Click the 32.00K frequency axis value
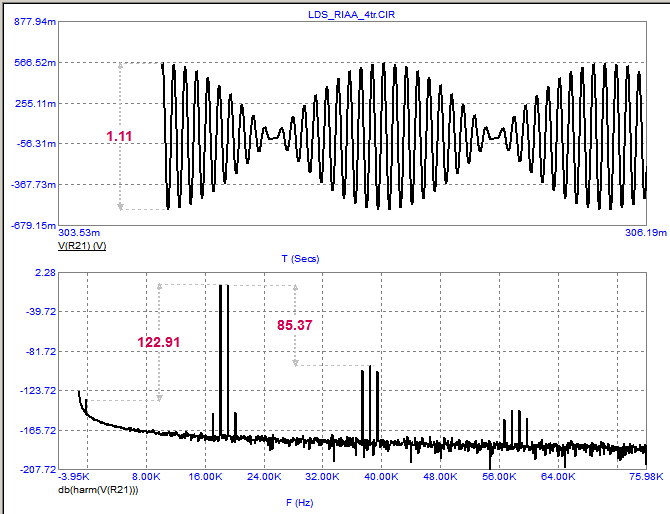 (x=323, y=476)
